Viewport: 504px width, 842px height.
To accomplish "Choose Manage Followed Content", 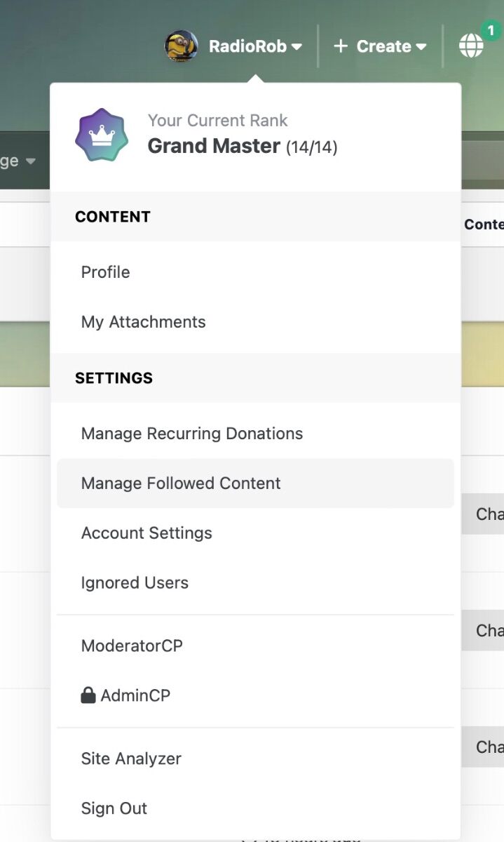I will click(x=255, y=483).
